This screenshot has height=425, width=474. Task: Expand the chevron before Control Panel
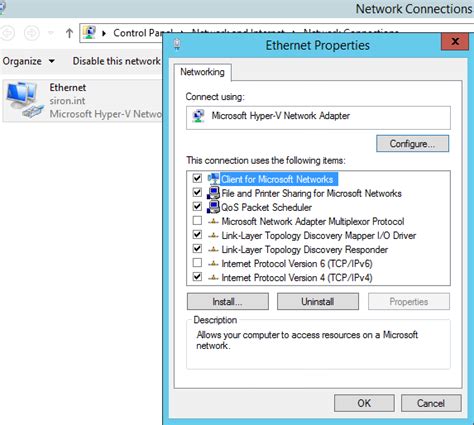coord(104,33)
